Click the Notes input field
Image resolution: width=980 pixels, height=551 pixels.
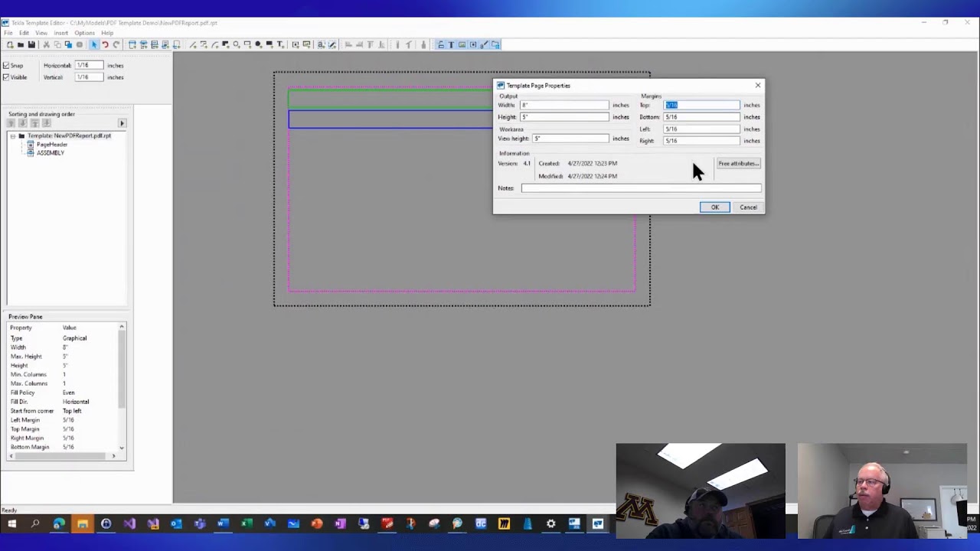[x=641, y=188]
